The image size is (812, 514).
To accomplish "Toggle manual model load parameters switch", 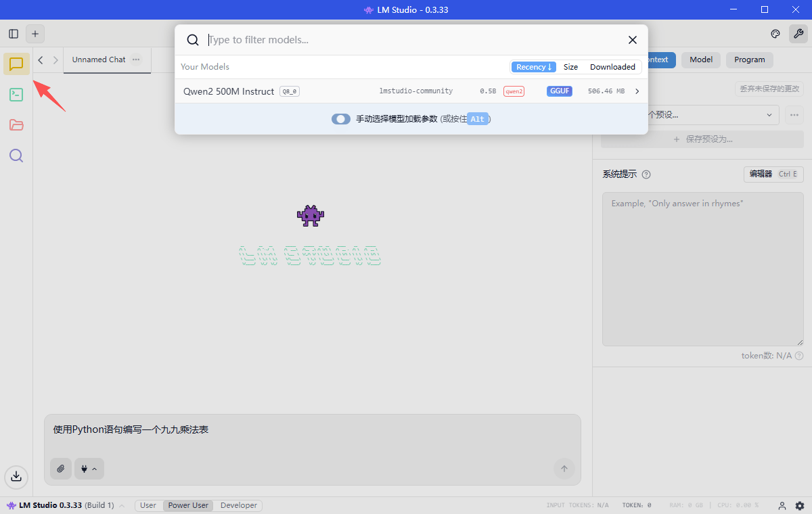I will [341, 118].
